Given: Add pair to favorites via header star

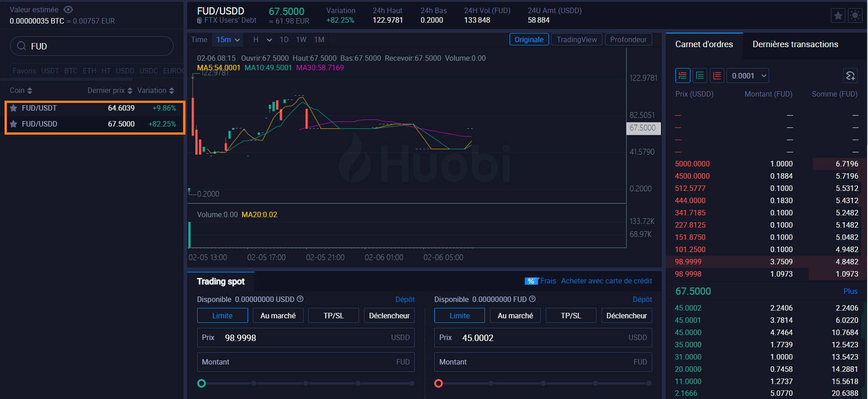Looking at the screenshot, I should pos(838,15).
